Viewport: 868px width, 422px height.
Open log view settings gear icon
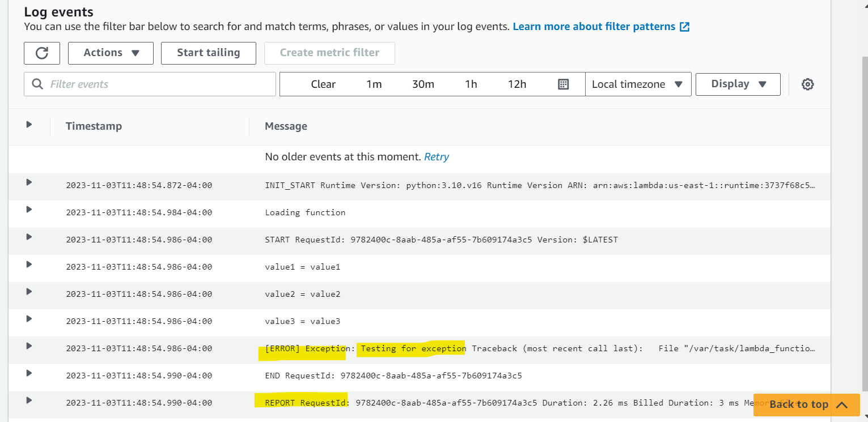click(807, 84)
